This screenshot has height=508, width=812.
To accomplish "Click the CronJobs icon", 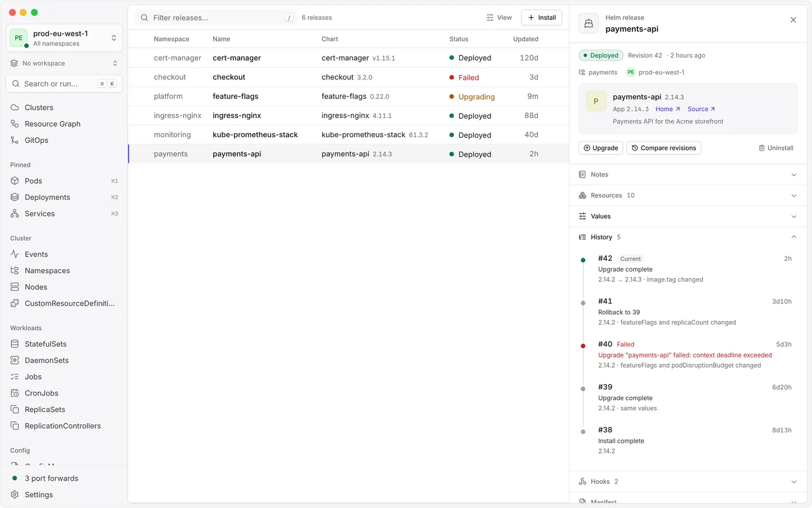I will pos(15,394).
